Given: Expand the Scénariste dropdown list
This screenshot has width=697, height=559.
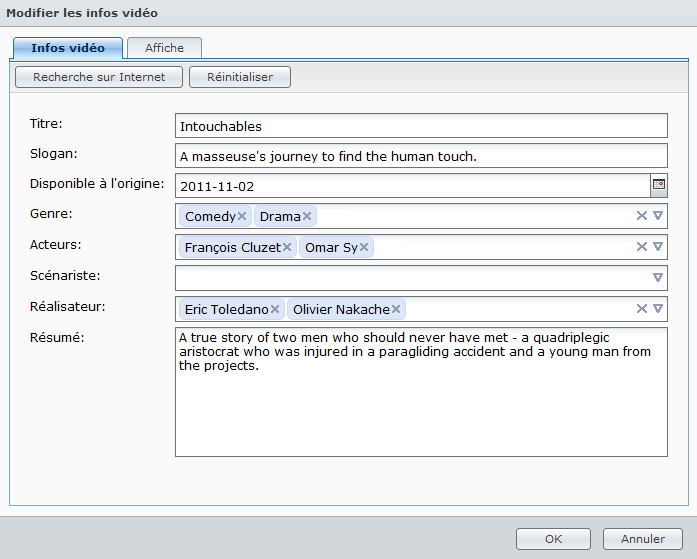Looking at the screenshot, I should point(658,278).
